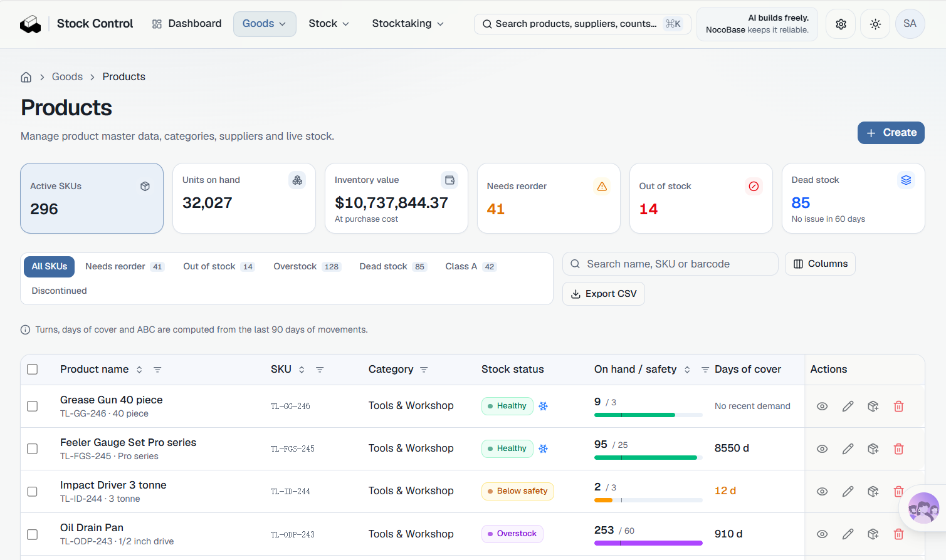946x560 pixels.
Task: Select the Discontinued filter tab
Action: point(60,291)
